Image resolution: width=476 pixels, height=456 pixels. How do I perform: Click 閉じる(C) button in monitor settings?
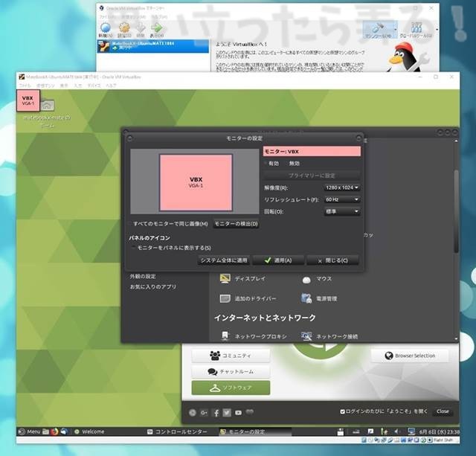point(332,260)
